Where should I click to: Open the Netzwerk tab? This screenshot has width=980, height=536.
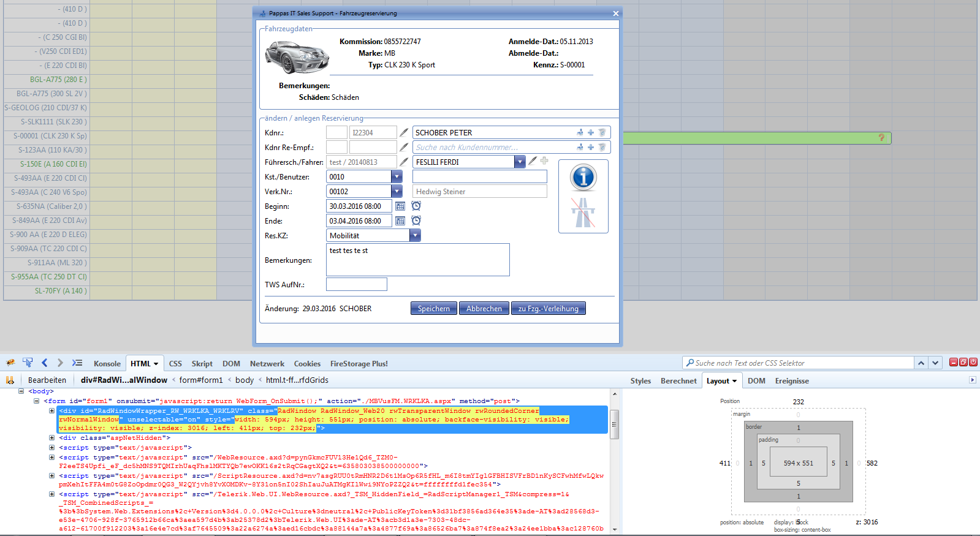[267, 363]
